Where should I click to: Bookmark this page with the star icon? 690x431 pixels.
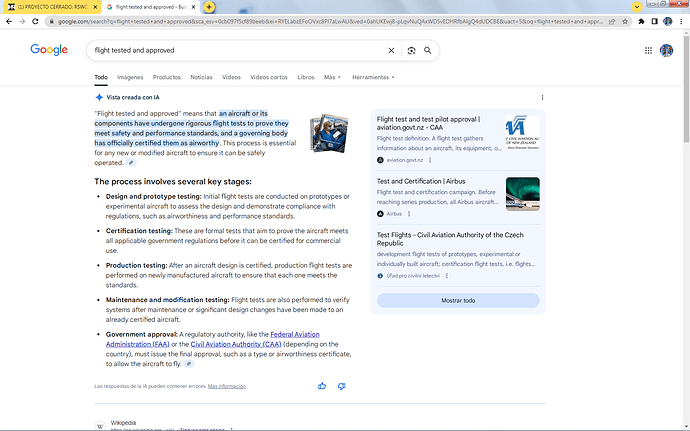coord(625,21)
